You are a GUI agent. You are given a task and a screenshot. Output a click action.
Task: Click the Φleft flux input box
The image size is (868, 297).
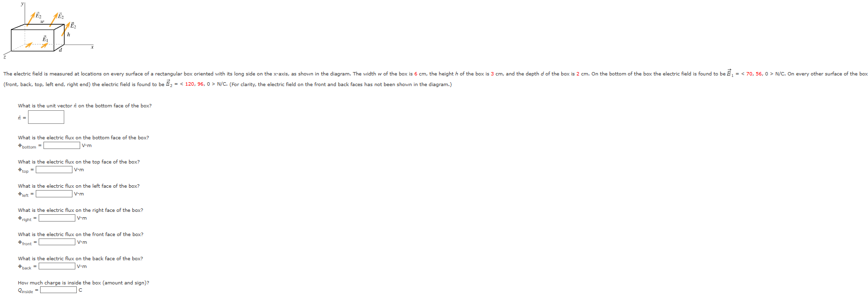click(x=54, y=193)
